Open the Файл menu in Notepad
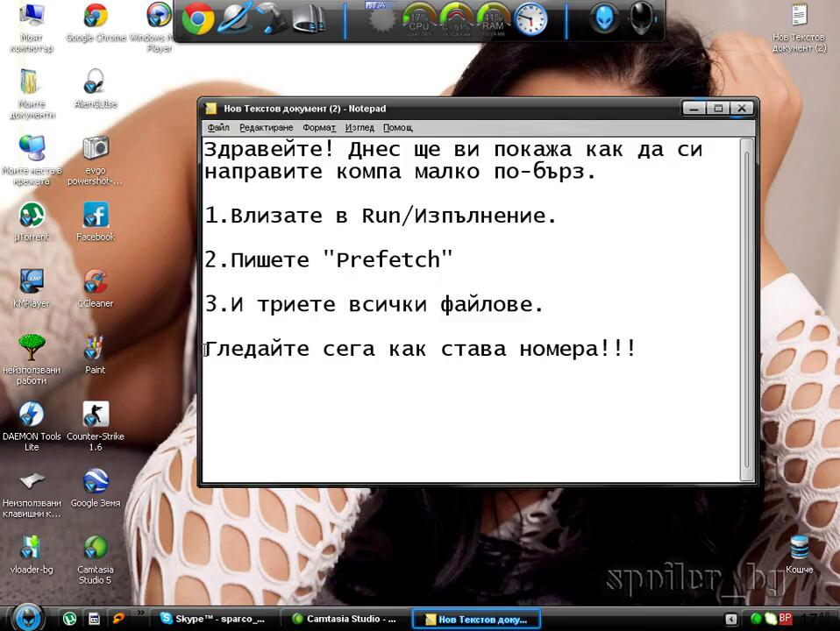This screenshot has width=840, height=631. pyautogui.click(x=218, y=128)
